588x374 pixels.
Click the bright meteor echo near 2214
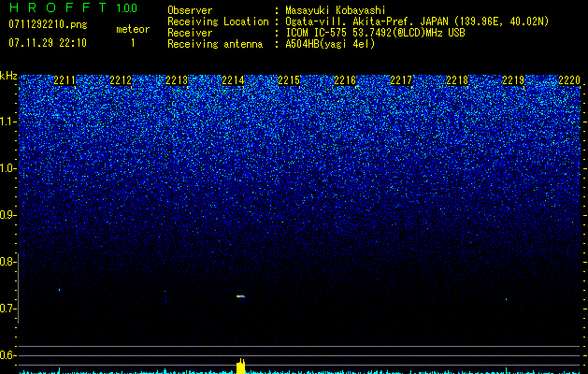point(241,296)
